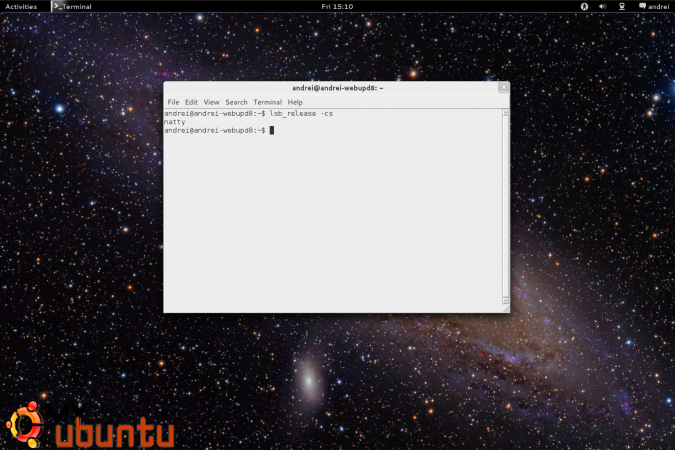The width and height of the screenshot is (675, 450).
Task: Click the cursor at the last prompt
Action: [x=272, y=130]
